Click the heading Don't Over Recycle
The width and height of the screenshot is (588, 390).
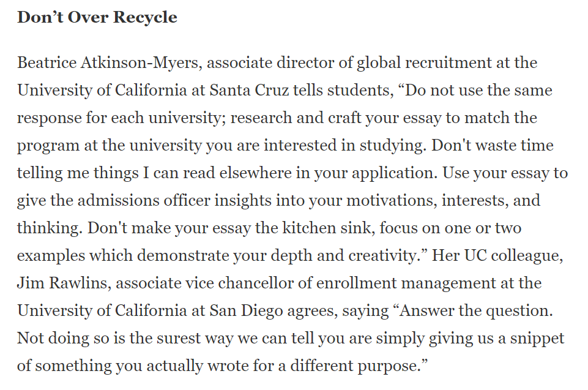97,17
